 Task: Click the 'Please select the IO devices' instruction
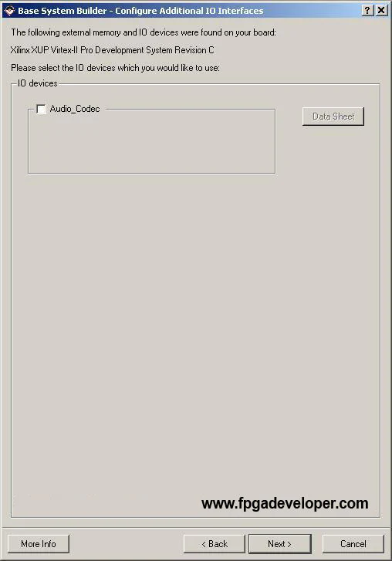(x=115, y=68)
